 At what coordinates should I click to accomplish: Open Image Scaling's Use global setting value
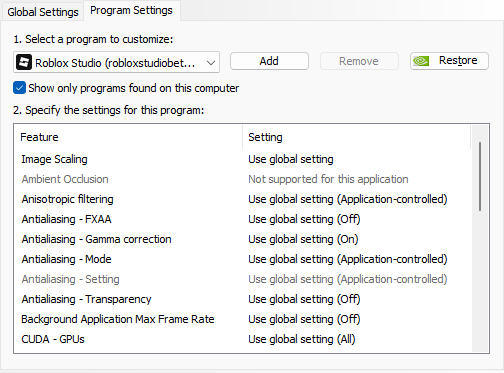pyautogui.click(x=291, y=159)
